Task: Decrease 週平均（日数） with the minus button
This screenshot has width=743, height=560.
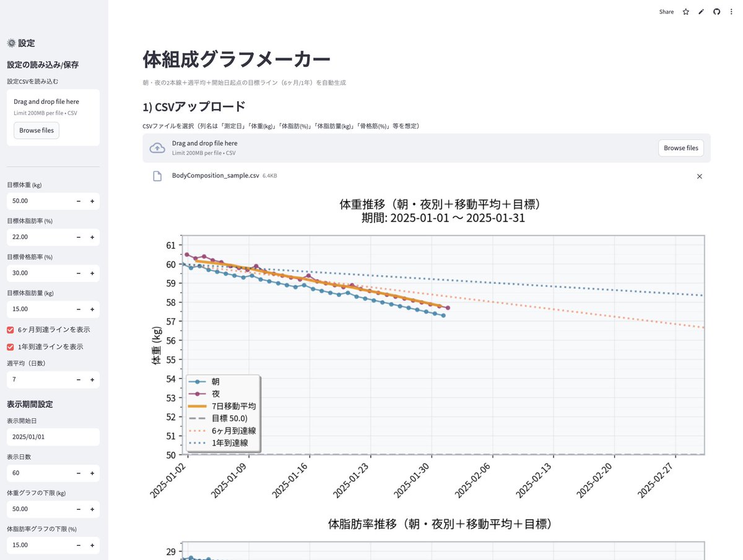Action: 79,380
